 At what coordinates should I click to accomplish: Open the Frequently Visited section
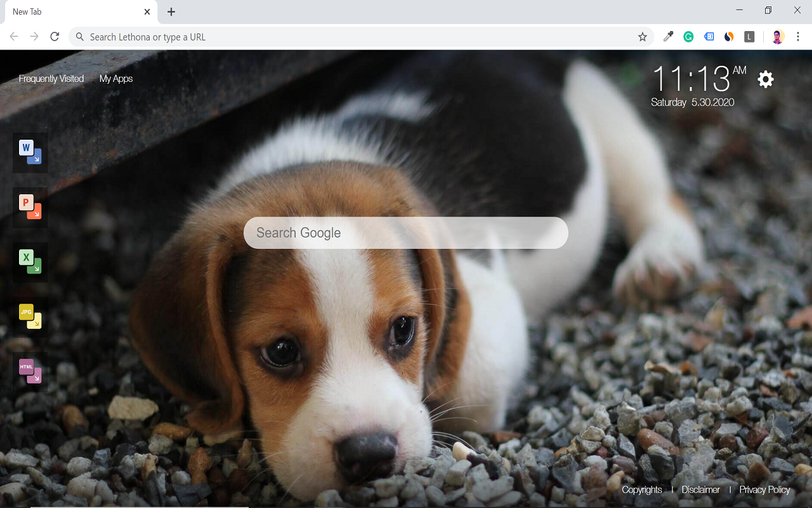pos(51,78)
